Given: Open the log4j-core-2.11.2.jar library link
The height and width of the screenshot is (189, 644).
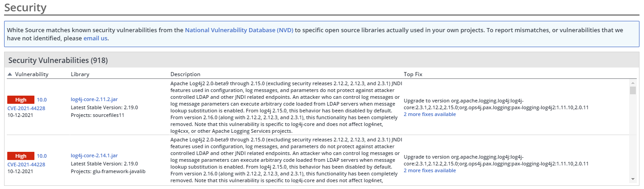Looking at the screenshot, I should [94, 99].
